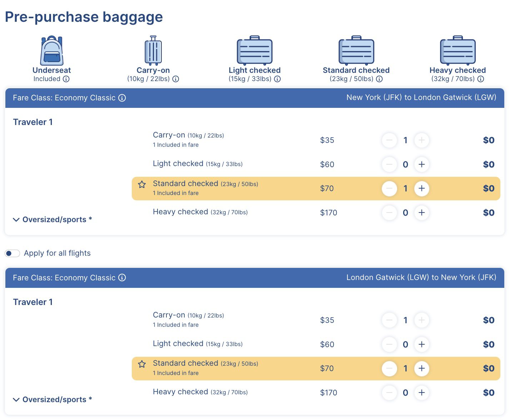Click the Carry-on luggage icon
The height and width of the screenshot is (420, 510).
(153, 51)
